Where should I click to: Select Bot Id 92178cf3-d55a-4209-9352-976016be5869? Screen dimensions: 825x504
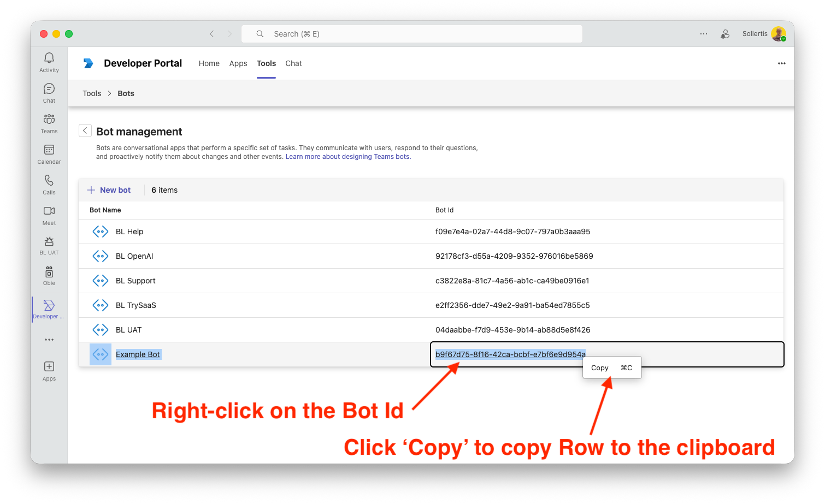tap(514, 256)
